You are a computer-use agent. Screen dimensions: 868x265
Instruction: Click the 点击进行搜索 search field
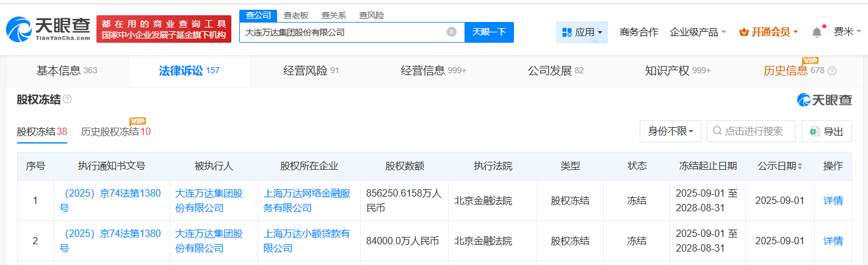click(x=756, y=131)
